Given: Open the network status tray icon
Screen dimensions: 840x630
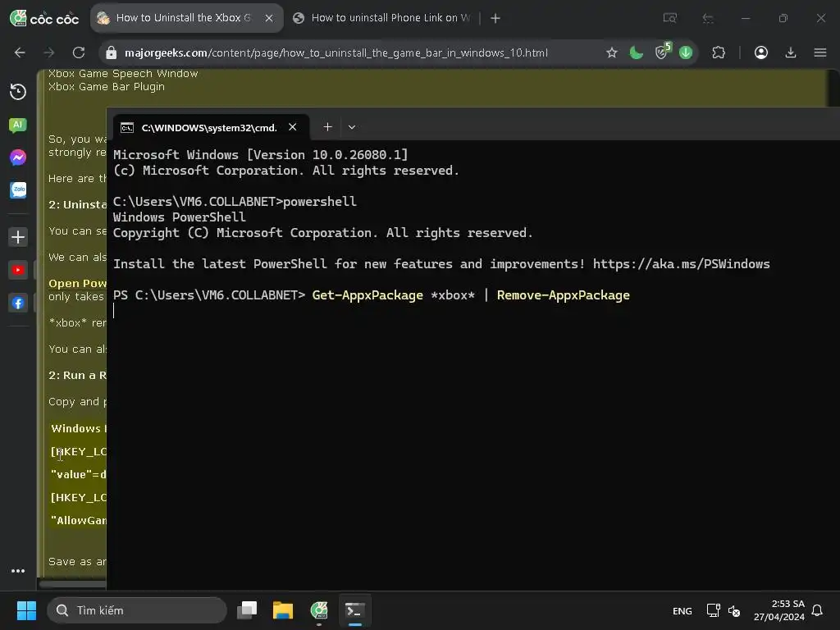Looking at the screenshot, I should [x=713, y=610].
